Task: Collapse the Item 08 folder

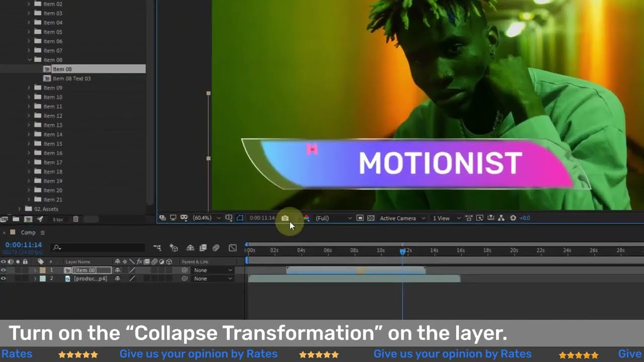Action: (x=29, y=60)
